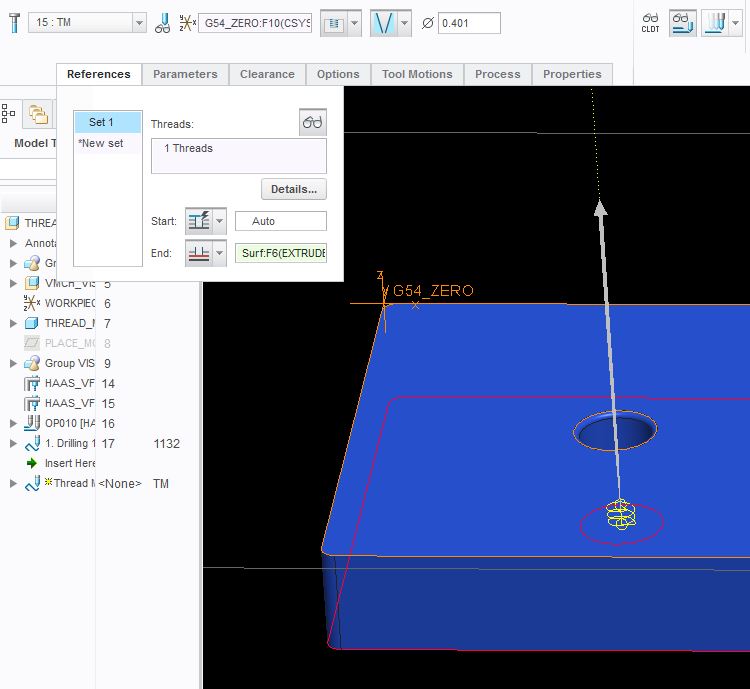Click the material removal simulation icon
Image resolution: width=750 pixels, height=689 pixels.
(x=715, y=23)
